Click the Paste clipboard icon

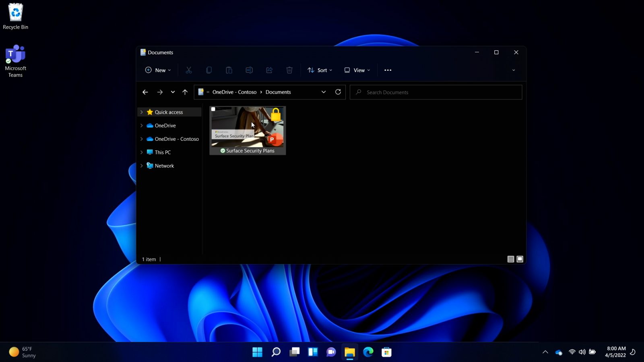pyautogui.click(x=229, y=70)
